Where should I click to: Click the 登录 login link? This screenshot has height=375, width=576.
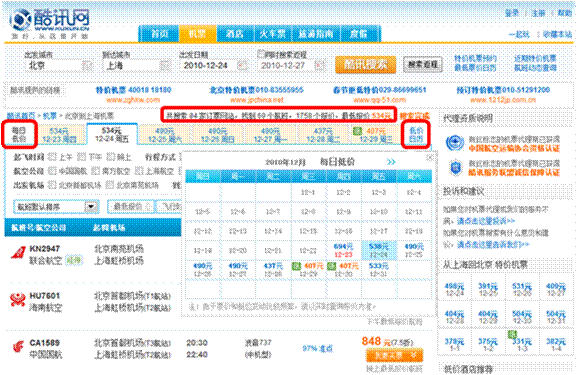[512, 13]
